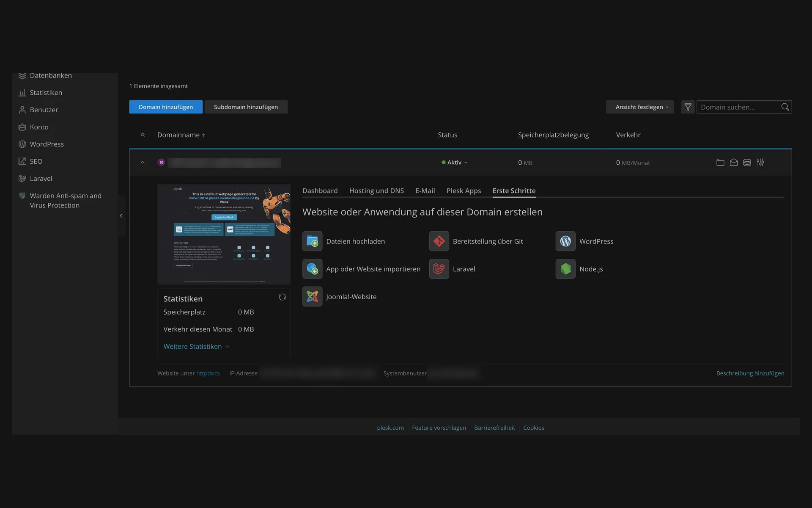Open the Ansicht festlegen dropdown
Viewport: 812px width, 508px height.
[640, 107]
